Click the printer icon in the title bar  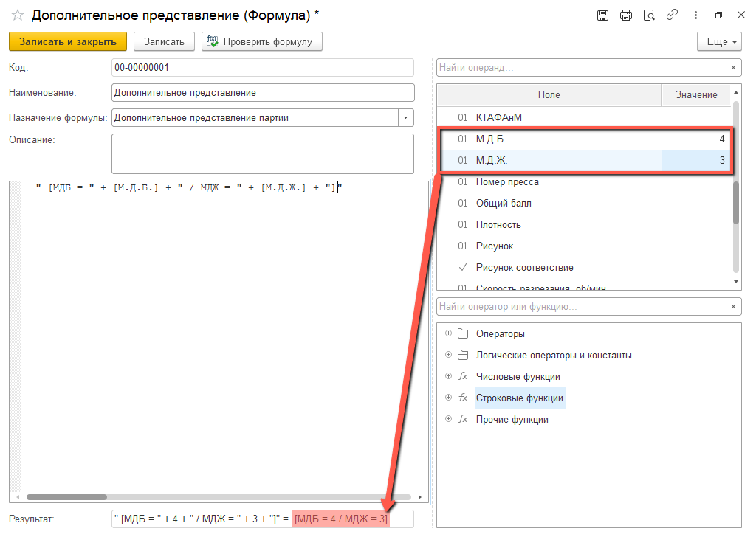pos(626,15)
